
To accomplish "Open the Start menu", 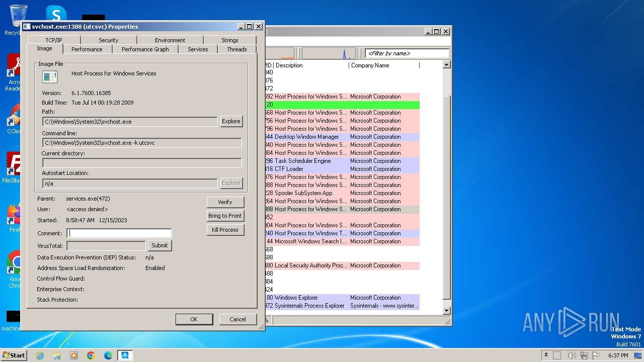I will (14, 355).
